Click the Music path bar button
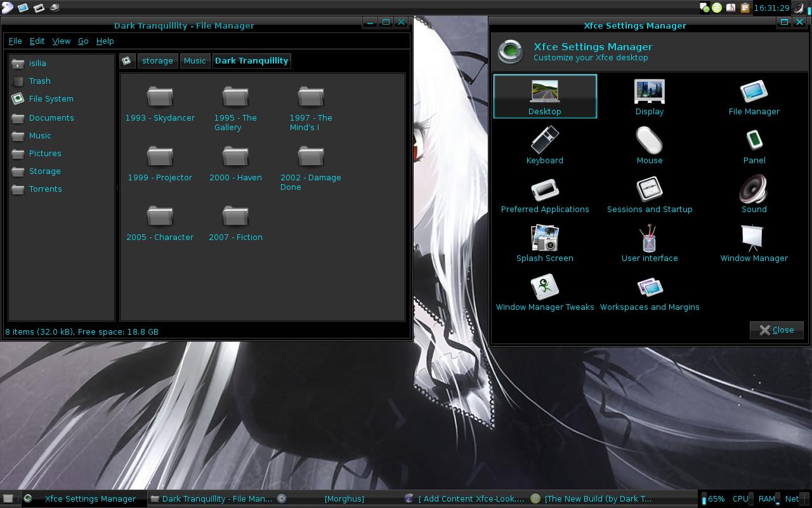Image resolution: width=812 pixels, height=508 pixels. [195, 60]
